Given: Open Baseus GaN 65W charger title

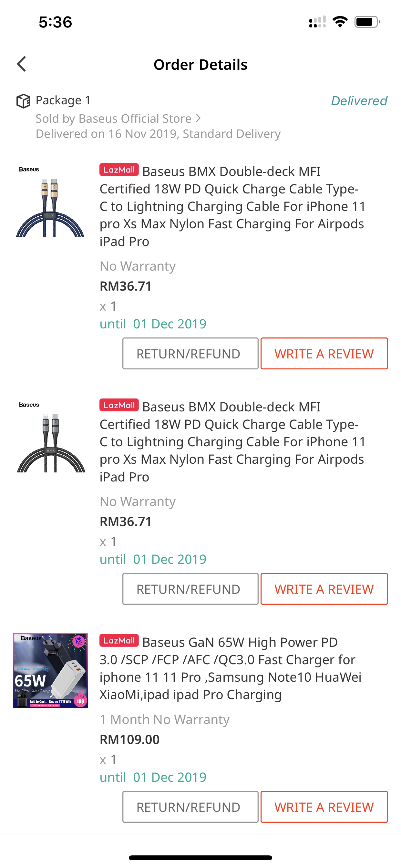Looking at the screenshot, I should tap(230, 668).
